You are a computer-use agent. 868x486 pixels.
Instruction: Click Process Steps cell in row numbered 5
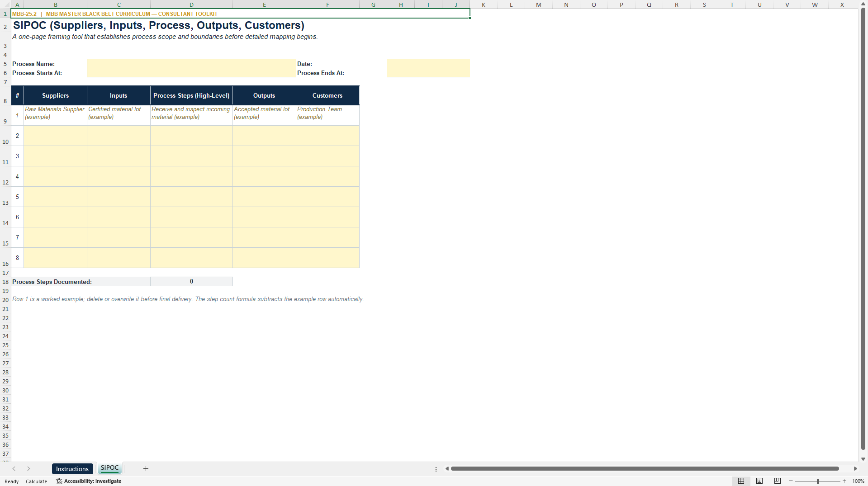coord(191,197)
